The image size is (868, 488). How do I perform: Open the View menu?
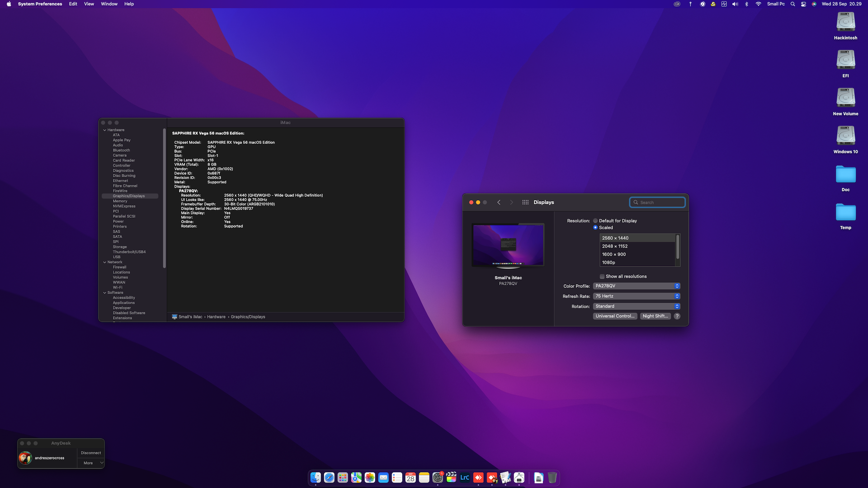coord(89,4)
